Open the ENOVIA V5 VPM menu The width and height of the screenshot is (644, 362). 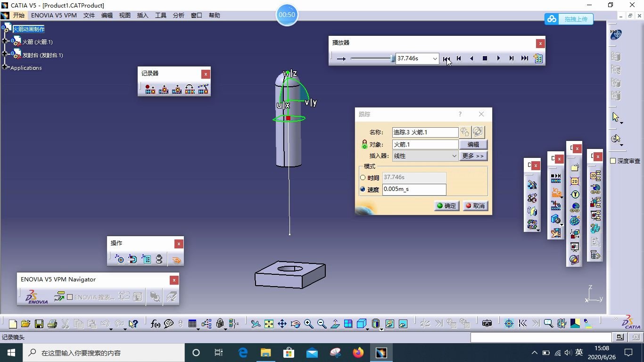click(x=54, y=16)
